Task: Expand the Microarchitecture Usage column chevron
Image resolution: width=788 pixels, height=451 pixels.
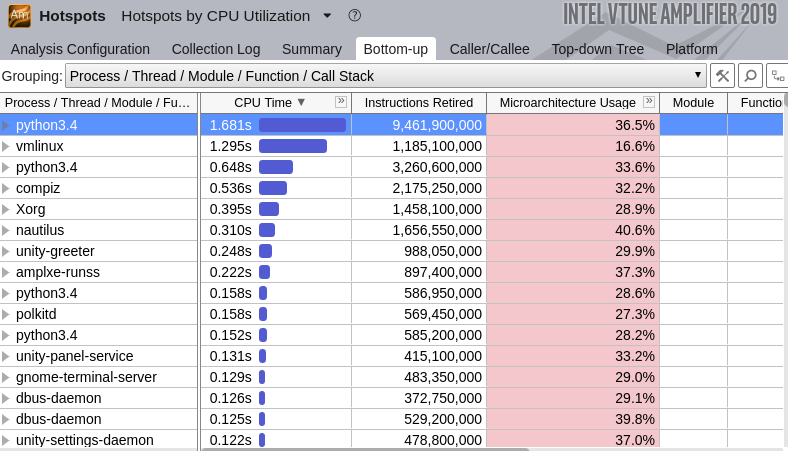Action: [649, 101]
